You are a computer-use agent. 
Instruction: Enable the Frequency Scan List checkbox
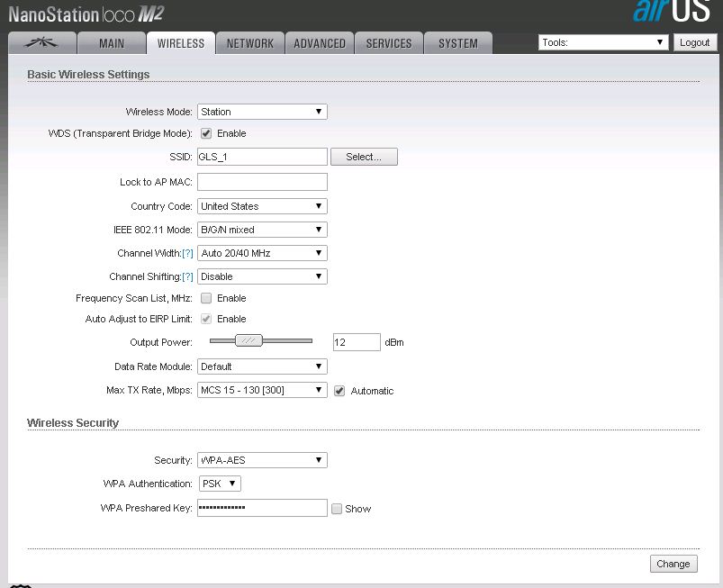tap(206, 298)
